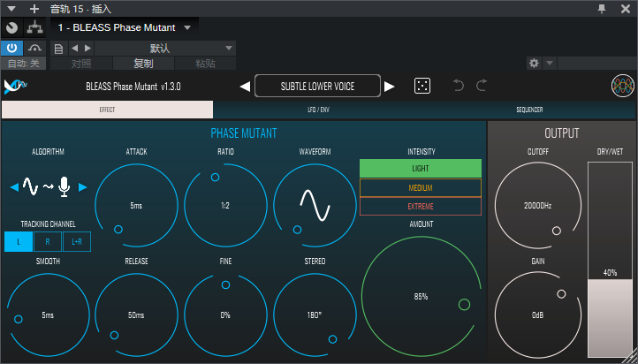This screenshot has height=364, width=638.
Task: Click the BLEASS Phase Mutant v1.3.0 text
Action: 133,87
